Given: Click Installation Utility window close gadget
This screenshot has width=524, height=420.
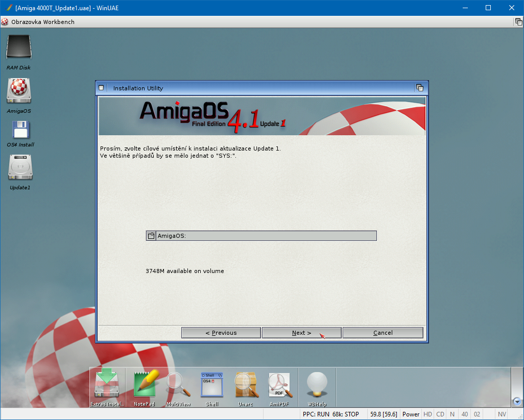Looking at the screenshot, I should coord(101,88).
